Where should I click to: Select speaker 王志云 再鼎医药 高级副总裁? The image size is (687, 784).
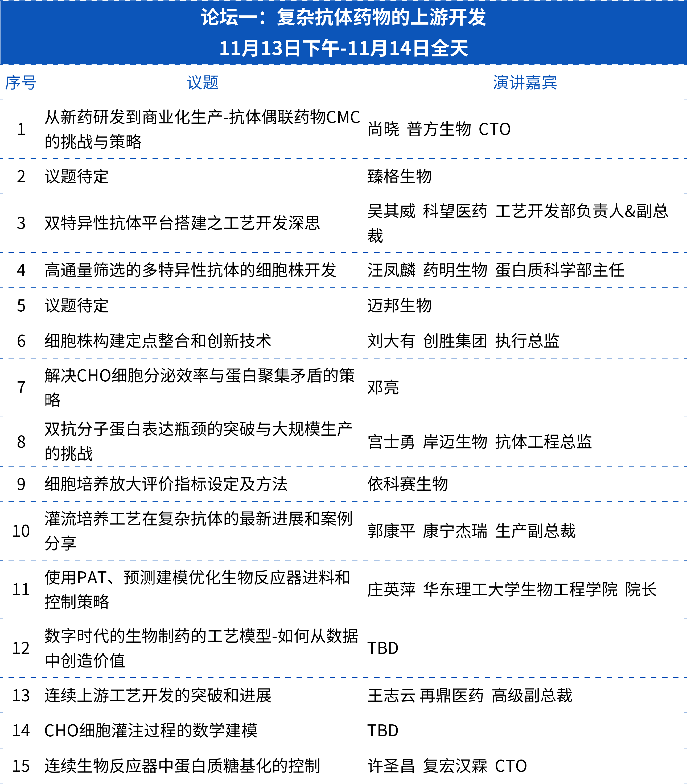470,695
